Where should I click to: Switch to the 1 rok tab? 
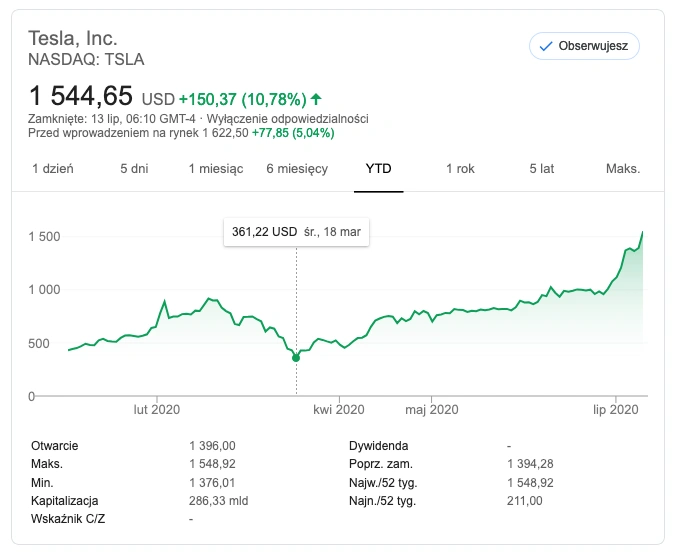[x=460, y=169]
